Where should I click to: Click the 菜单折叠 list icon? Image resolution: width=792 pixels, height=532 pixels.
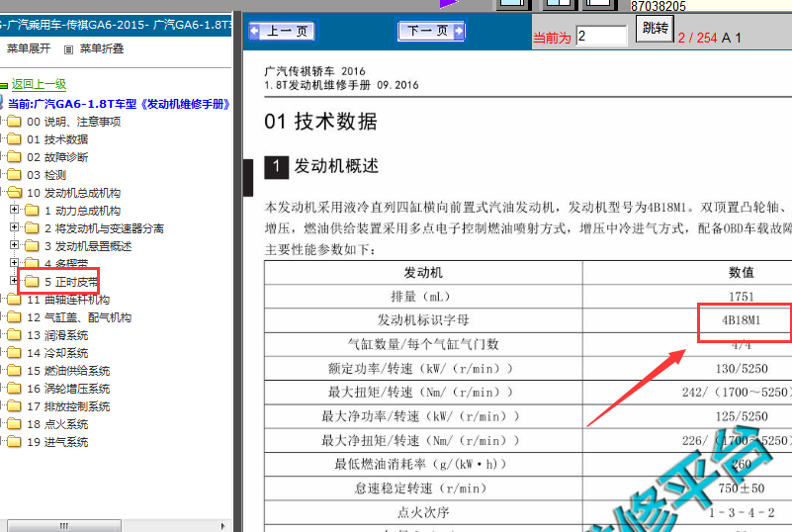pyautogui.click(x=68, y=49)
